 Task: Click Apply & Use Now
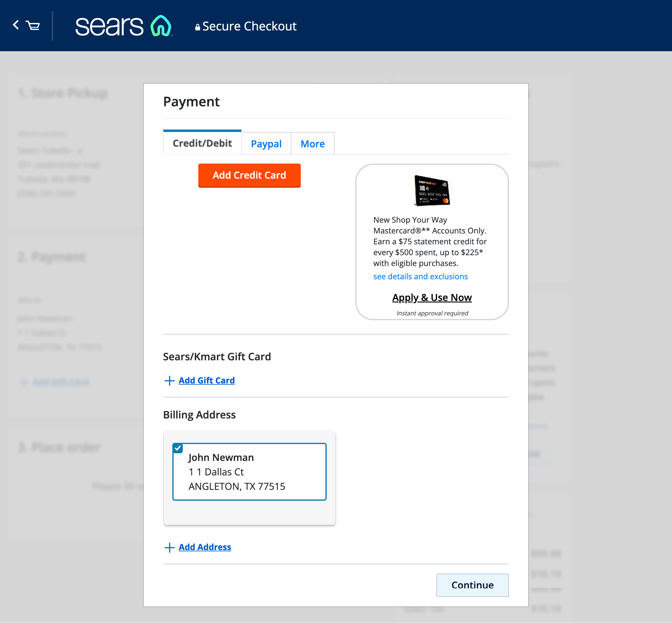click(x=432, y=297)
